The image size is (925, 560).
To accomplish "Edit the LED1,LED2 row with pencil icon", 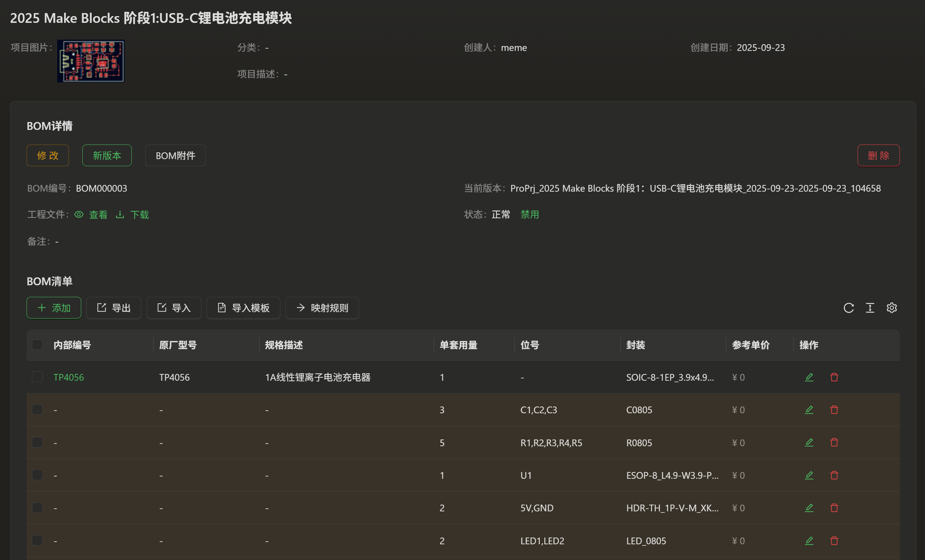I will [x=809, y=541].
